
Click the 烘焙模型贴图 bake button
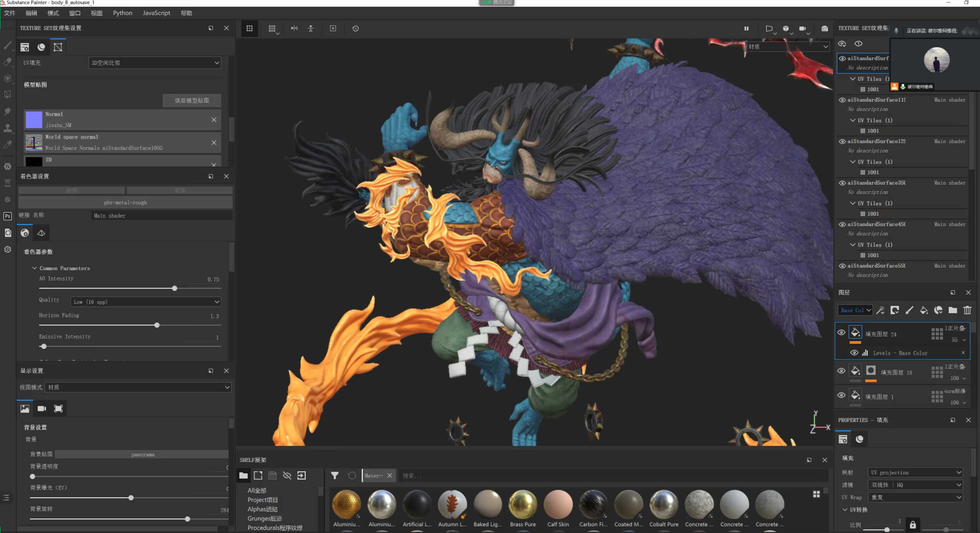[x=192, y=101]
